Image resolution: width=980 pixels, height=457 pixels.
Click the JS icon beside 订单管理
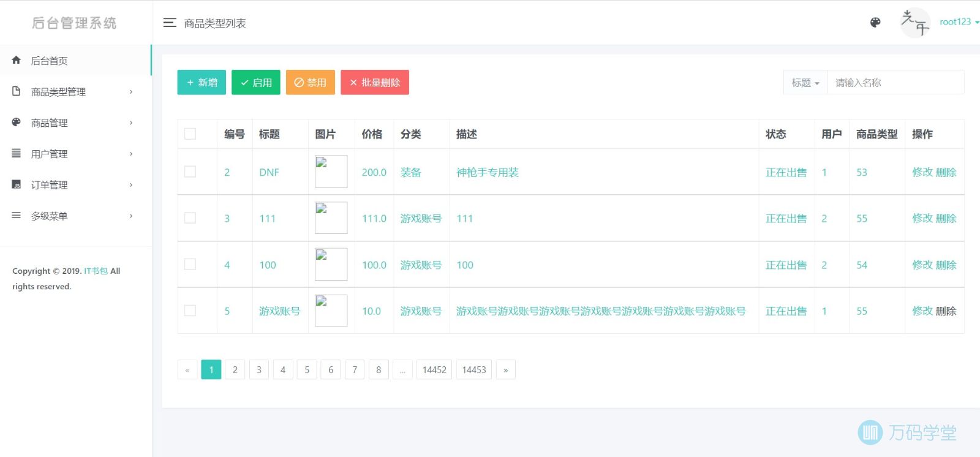(17, 184)
